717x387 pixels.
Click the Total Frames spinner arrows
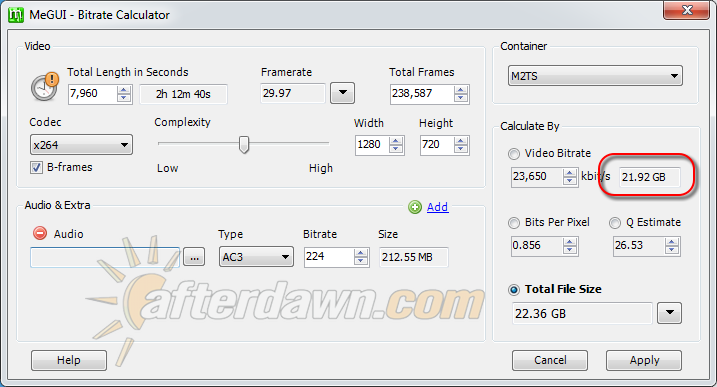(x=461, y=94)
